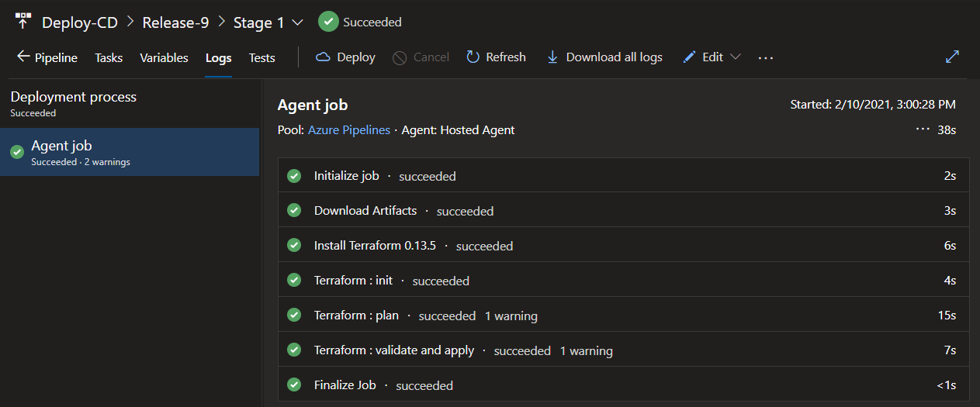The height and width of the screenshot is (407, 980).
Task: Select Agent job in the left panel
Action: click(62, 146)
